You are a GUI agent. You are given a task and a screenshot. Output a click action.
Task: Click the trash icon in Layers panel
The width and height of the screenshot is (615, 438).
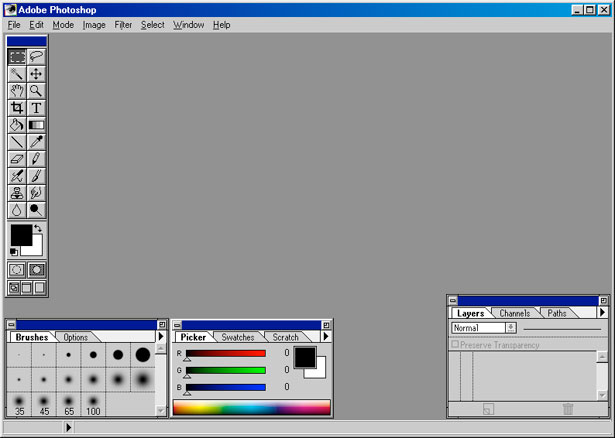point(568,409)
